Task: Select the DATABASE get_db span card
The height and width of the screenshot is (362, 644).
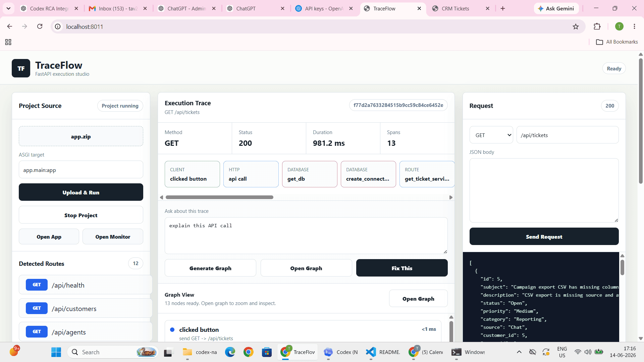Action: coord(310,174)
